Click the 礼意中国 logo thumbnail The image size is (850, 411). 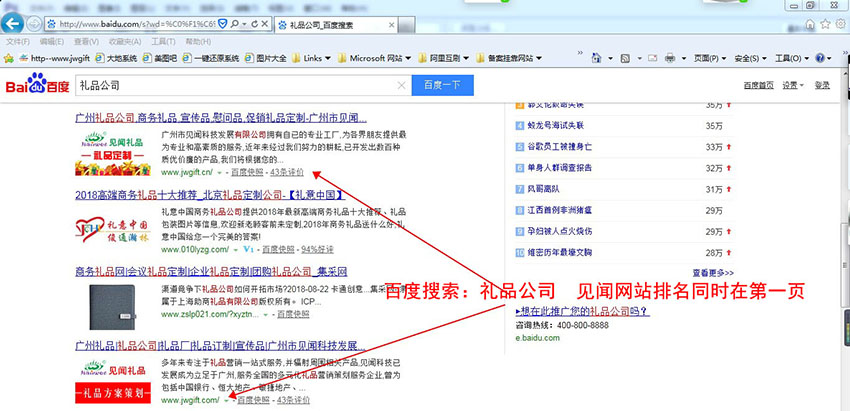point(113,228)
